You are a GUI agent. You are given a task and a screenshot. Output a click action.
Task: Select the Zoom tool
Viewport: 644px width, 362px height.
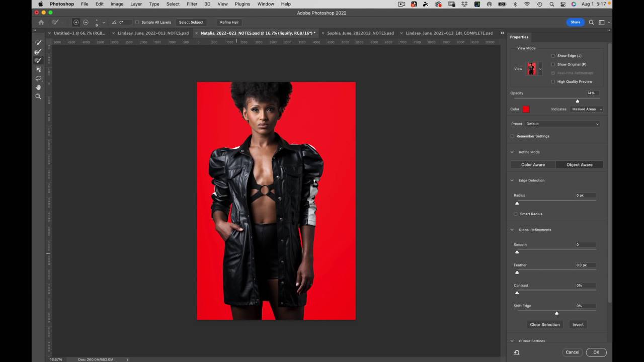coord(38,97)
